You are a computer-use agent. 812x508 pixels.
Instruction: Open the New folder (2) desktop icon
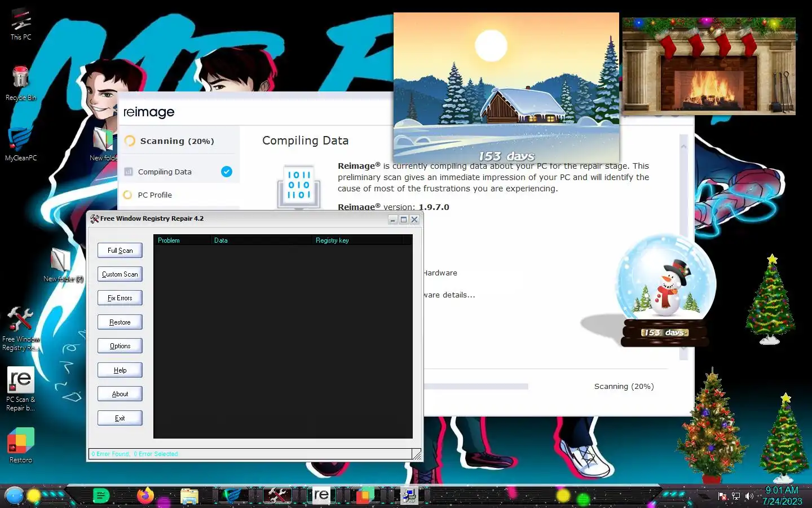pyautogui.click(x=63, y=265)
